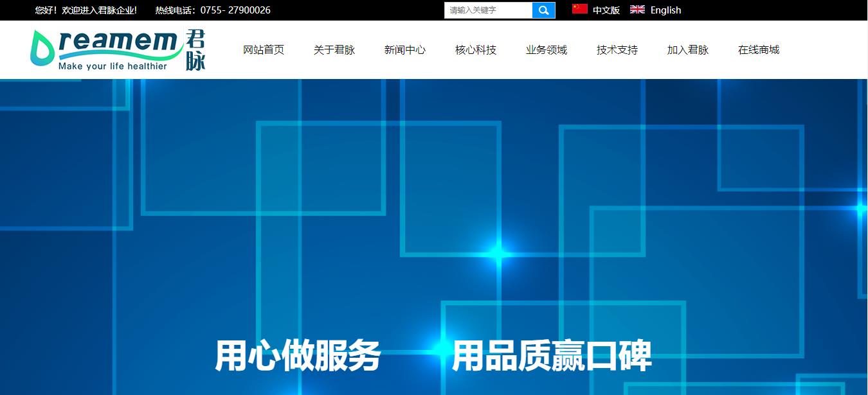This screenshot has height=395, width=868.
Task: Click the 用品质赢口碑 banner text
Action: point(552,356)
